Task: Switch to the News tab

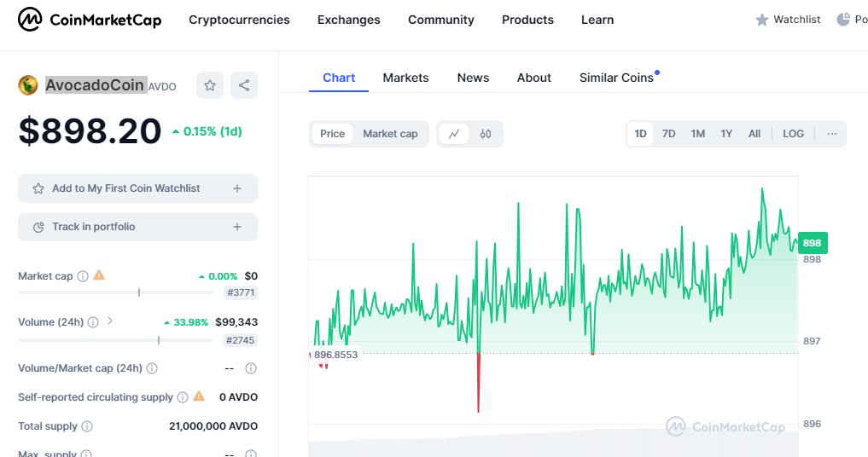Action: tap(474, 78)
